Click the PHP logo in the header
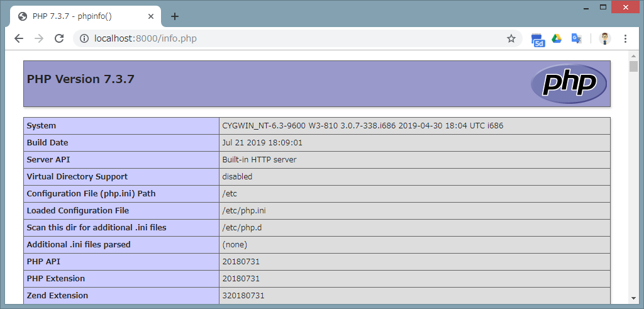This screenshot has width=644, height=309. 569,83
